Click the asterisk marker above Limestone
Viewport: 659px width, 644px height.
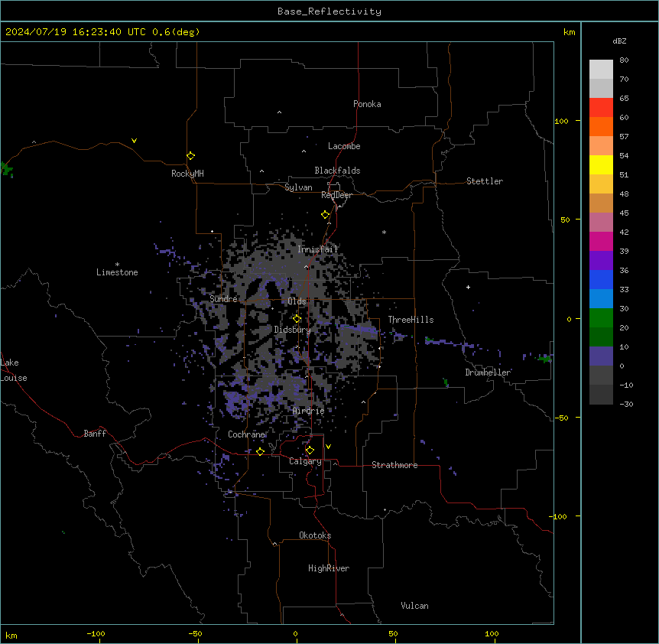coord(117,265)
